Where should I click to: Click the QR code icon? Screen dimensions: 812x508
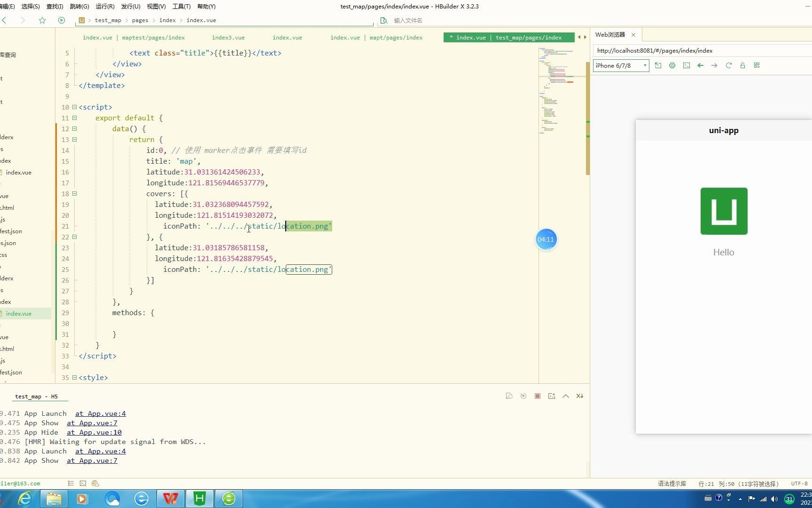coord(757,65)
